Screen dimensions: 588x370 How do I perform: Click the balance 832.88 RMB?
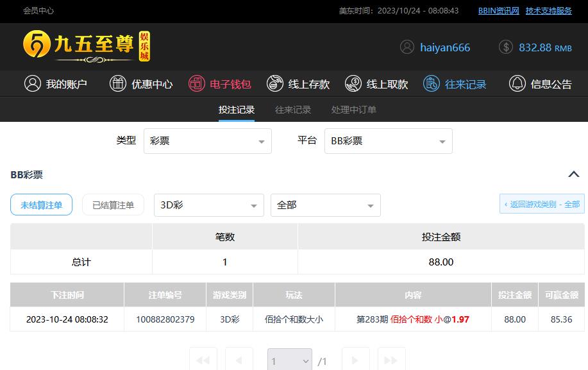click(x=545, y=47)
